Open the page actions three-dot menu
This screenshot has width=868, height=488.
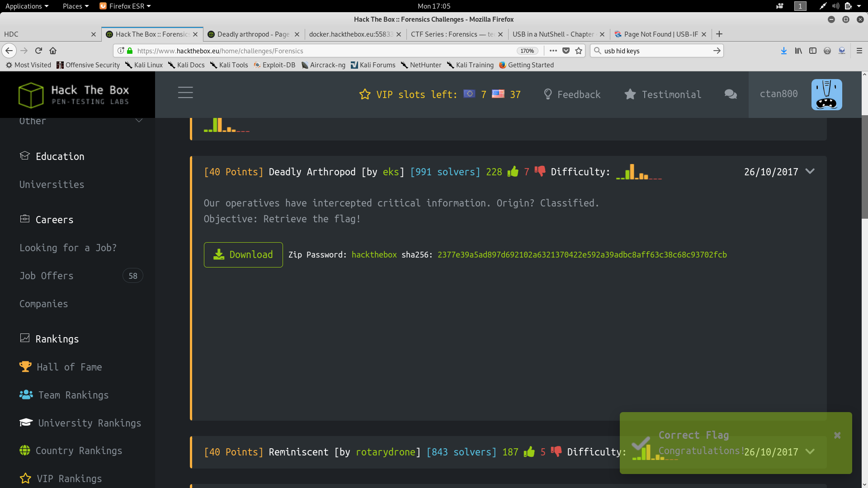click(x=553, y=51)
